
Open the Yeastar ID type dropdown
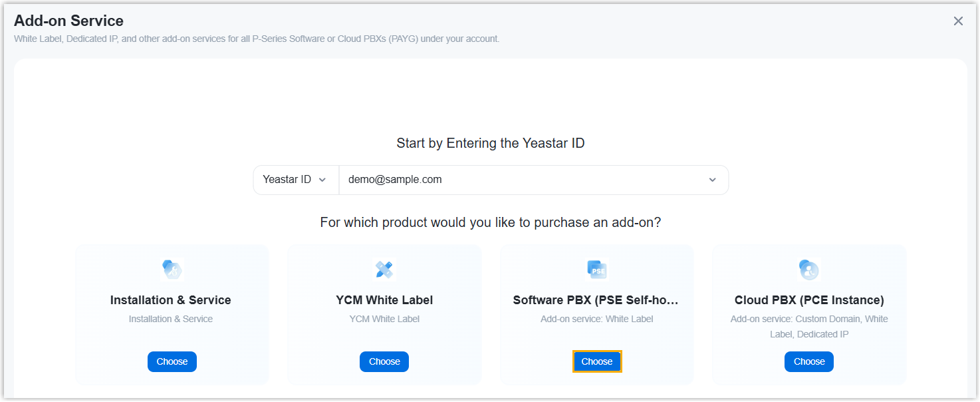(295, 180)
